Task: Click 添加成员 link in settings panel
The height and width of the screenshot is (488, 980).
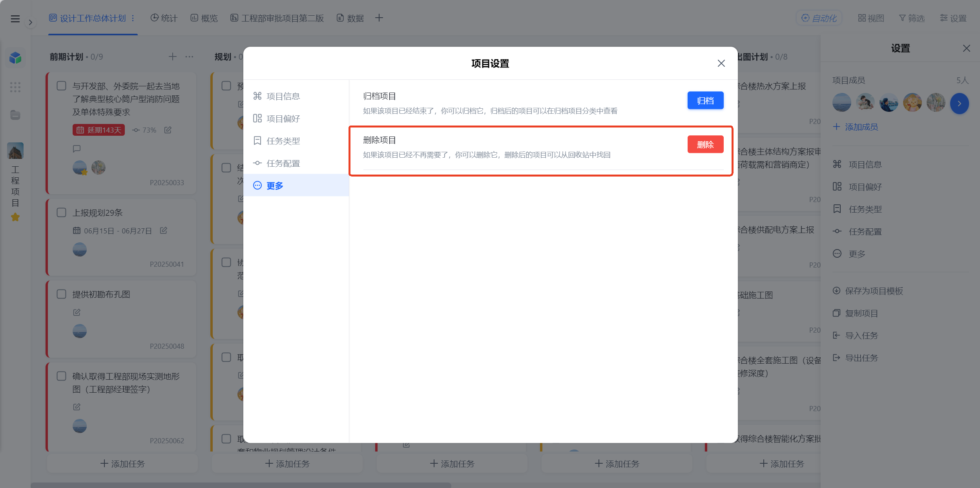Action: coord(855,127)
